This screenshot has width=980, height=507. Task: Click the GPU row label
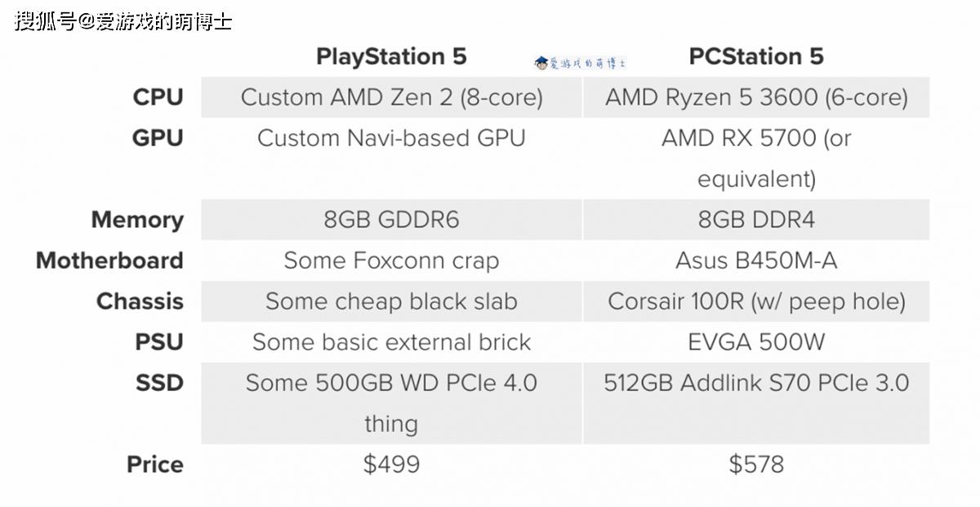158,138
